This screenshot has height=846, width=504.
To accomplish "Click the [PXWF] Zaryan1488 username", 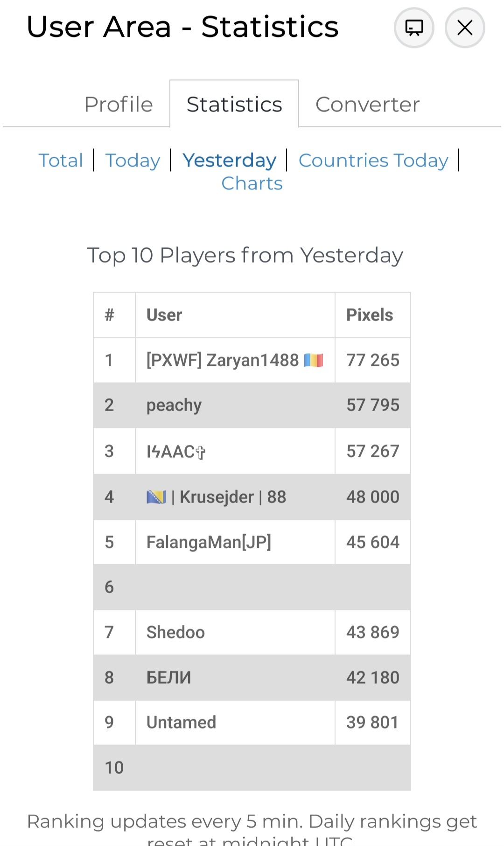I will (x=222, y=360).
